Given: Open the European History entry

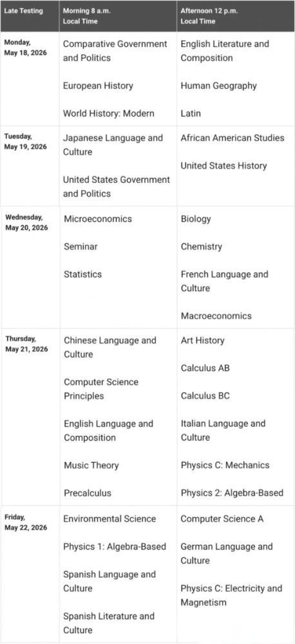Looking at the screenshot, I should click(98, 86).
